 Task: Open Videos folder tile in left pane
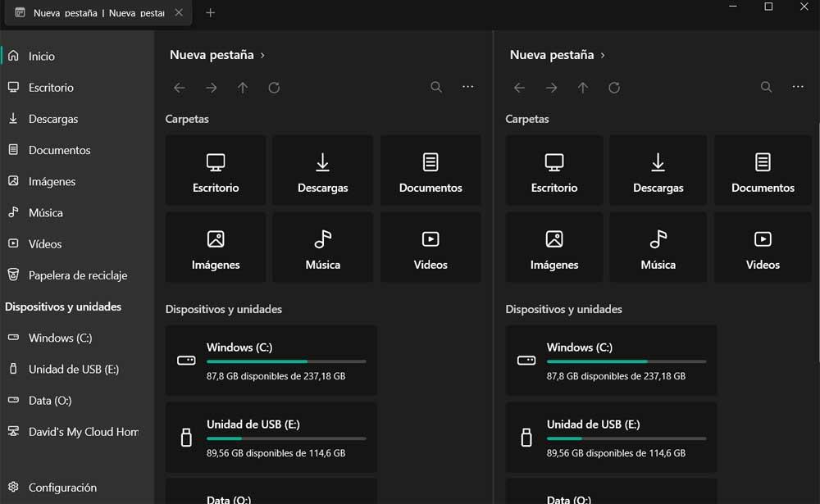[x=430, y=247]
